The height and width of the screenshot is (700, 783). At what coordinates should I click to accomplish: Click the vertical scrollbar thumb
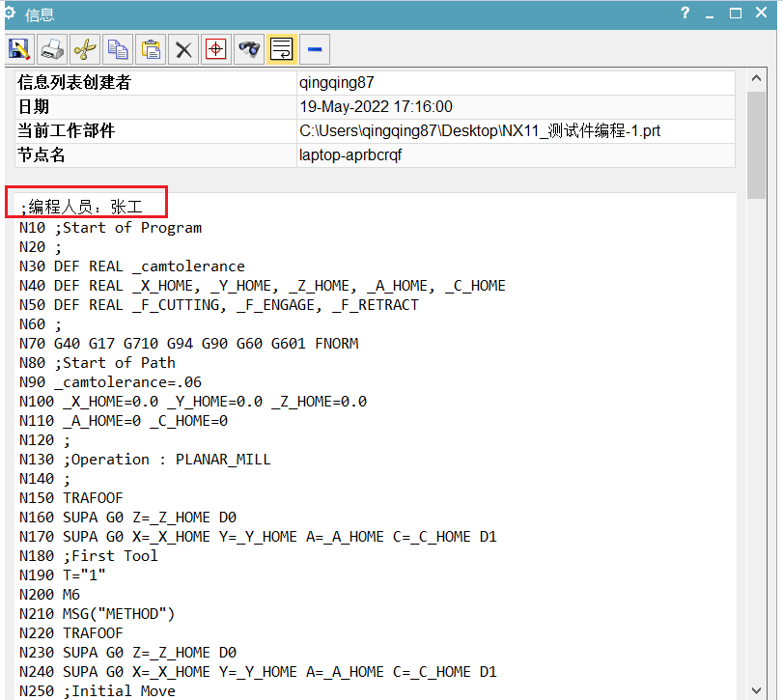pyautogui.click(x=756, y=145)
